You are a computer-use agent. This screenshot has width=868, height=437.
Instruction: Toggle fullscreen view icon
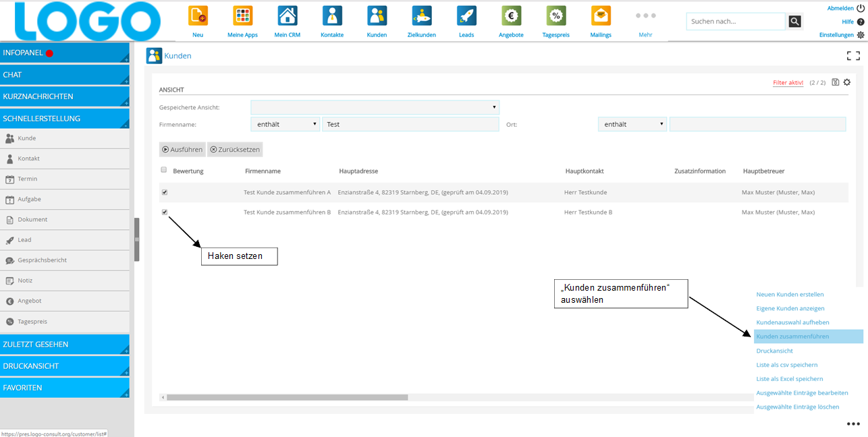pyautogui.click(x=853, y=56)
